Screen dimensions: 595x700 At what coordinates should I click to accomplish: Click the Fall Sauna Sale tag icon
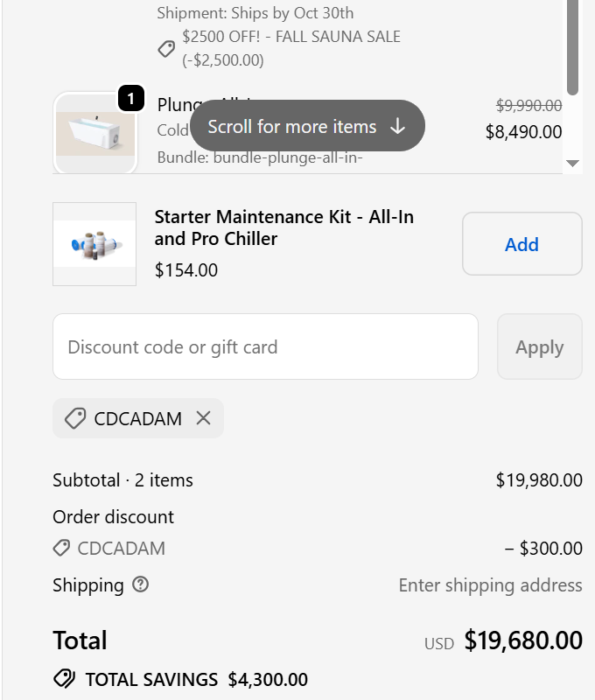coord(166,49)
